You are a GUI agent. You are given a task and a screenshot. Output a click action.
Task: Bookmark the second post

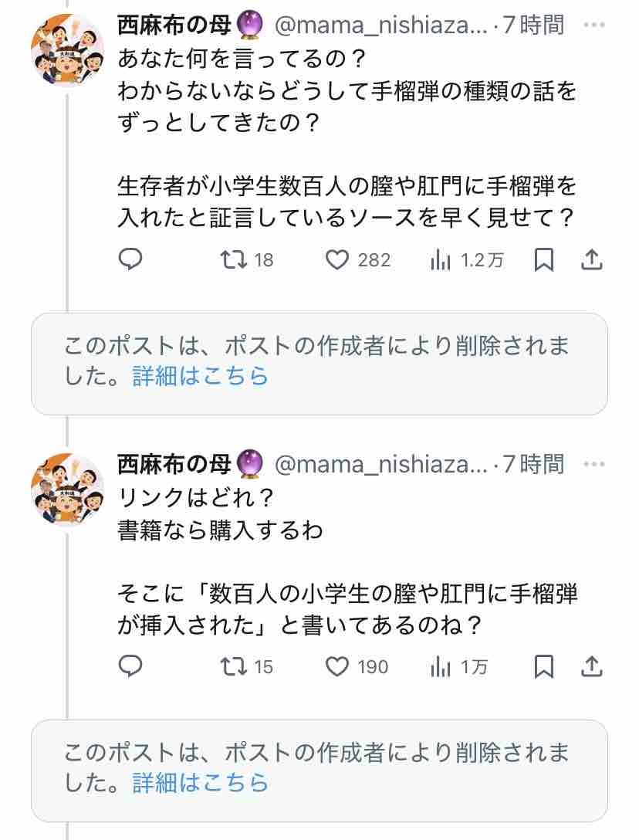click(543, 667)
